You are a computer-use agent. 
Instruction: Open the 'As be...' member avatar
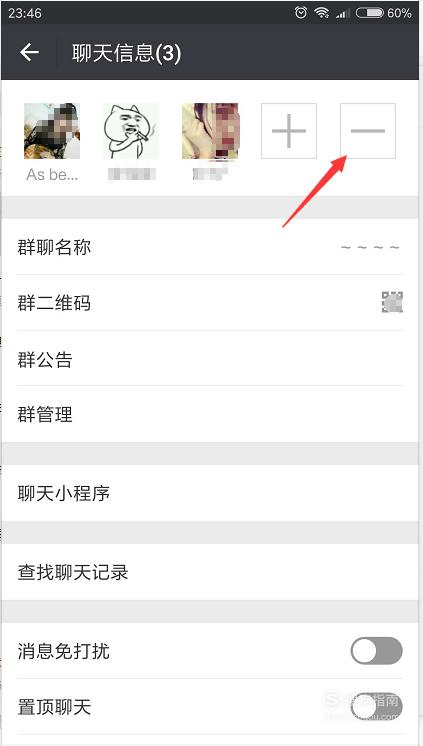[52, 131]
